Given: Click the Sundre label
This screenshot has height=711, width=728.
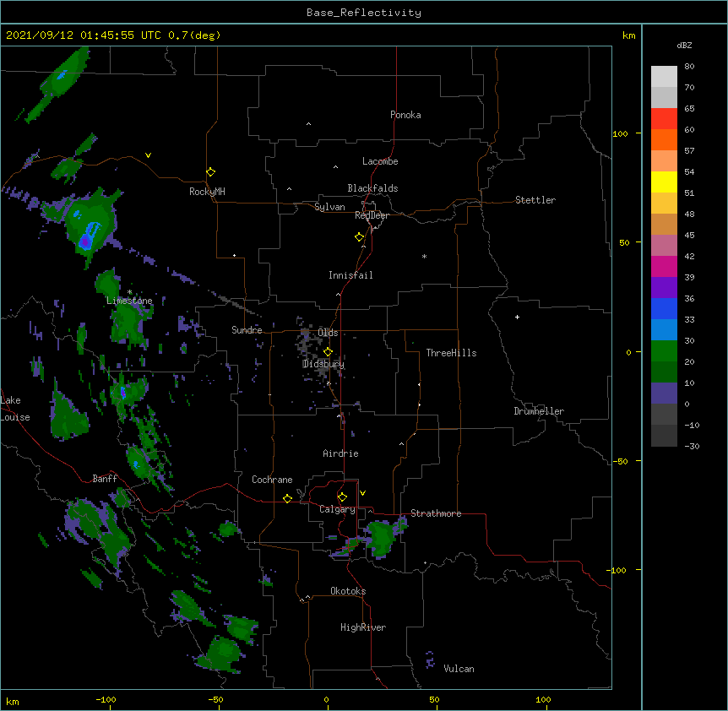Looking at the screenshot, I should point(247,330).
